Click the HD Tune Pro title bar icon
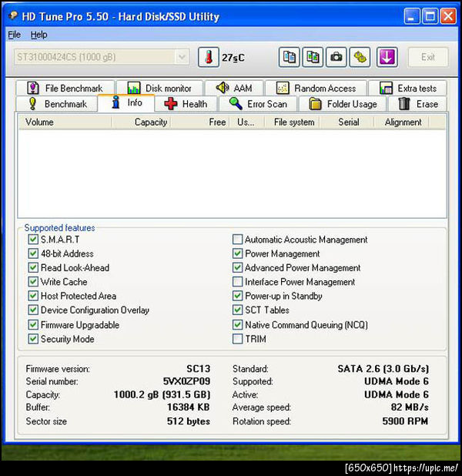This screenshot has width=462, height=476. [13, 15]
